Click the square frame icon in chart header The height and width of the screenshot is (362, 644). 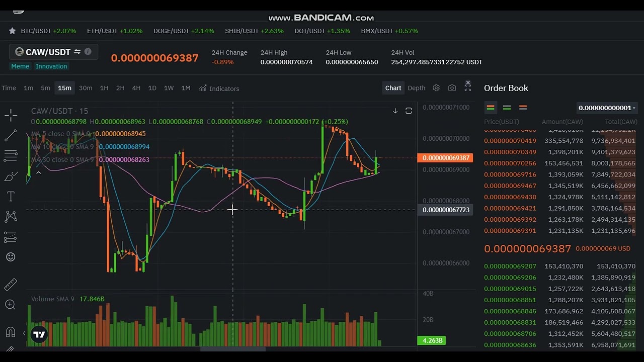[409, 111]
